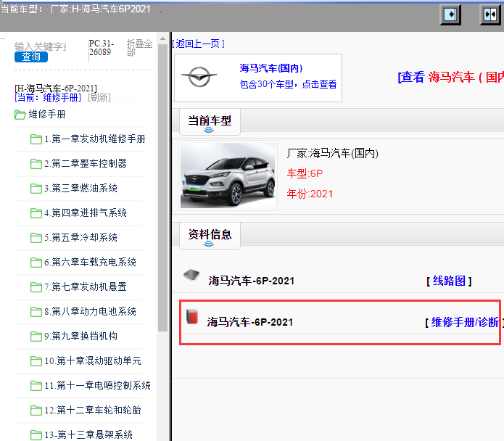Click the 刷新 refresh link
Image resolution: width=504 pixels, height=441 pixels.
pos(99,97)
